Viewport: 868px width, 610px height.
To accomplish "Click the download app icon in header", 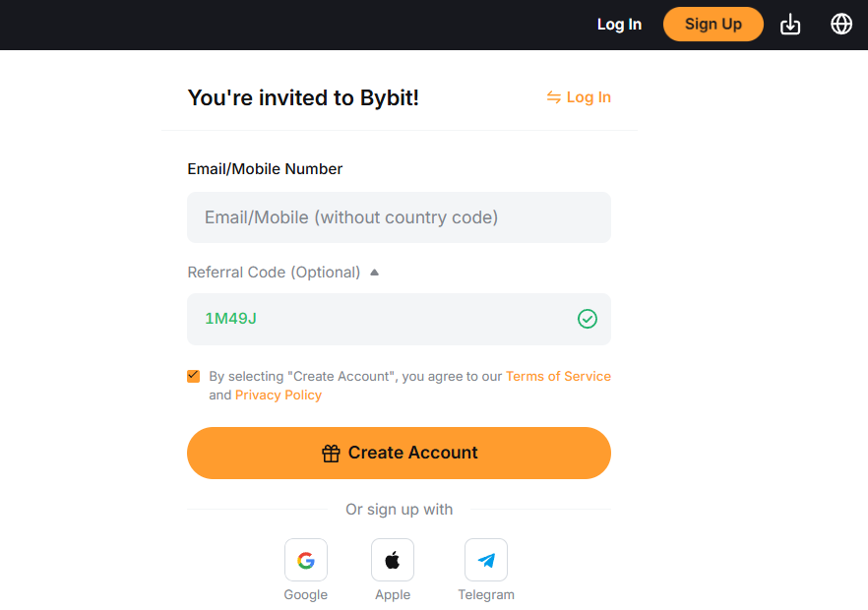I will pyautogui.click(x=790, y=25).
